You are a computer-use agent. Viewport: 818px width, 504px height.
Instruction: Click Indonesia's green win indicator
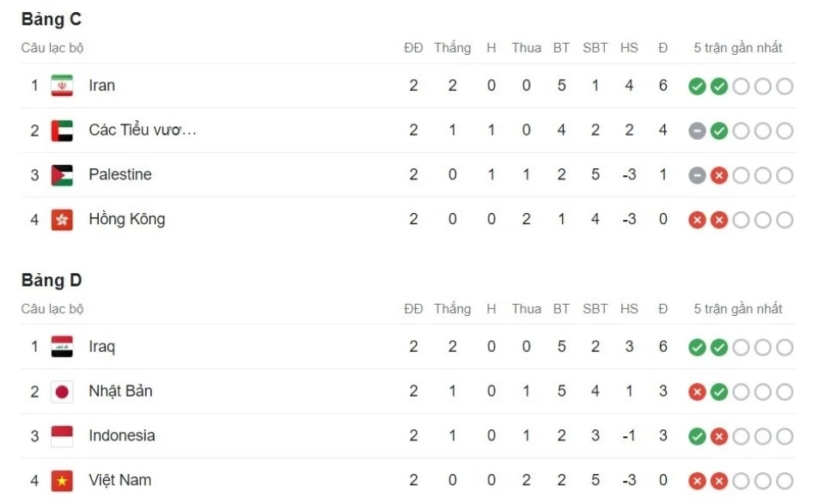(697, 436)
